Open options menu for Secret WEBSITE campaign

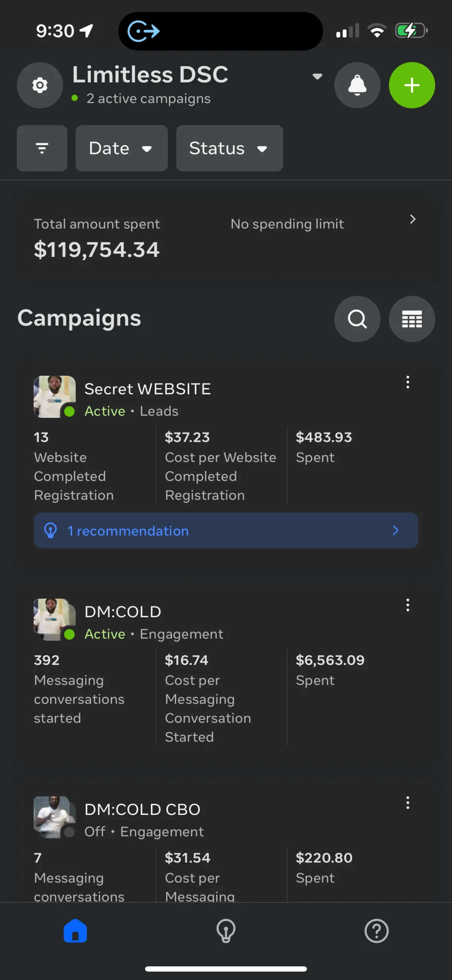click(x=408, y=382)
